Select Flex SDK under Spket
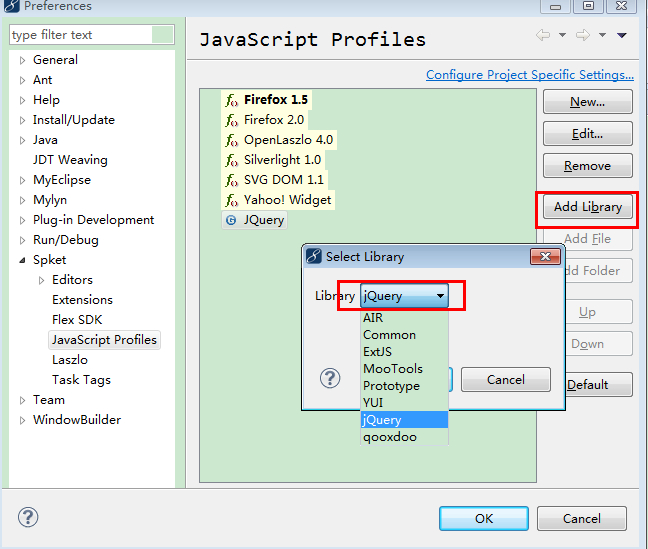The height and width of the screenshot is (549, 648). click(x=77, y=320)
